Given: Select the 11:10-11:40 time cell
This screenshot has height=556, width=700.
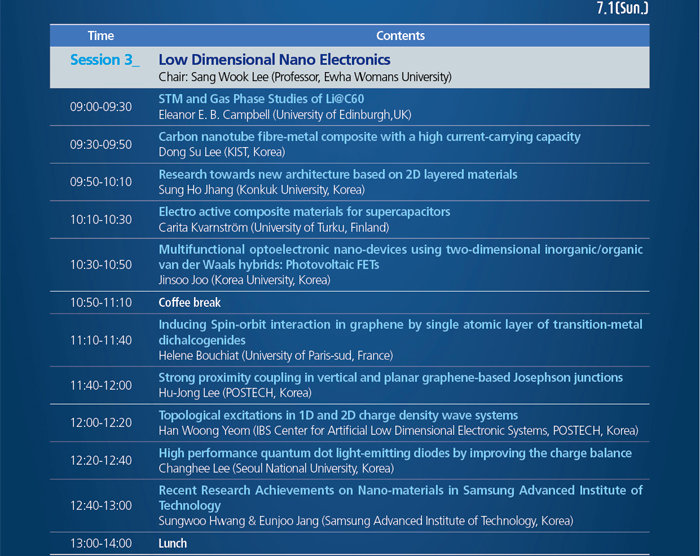Looking at the screenshot, I should (100, 340).
